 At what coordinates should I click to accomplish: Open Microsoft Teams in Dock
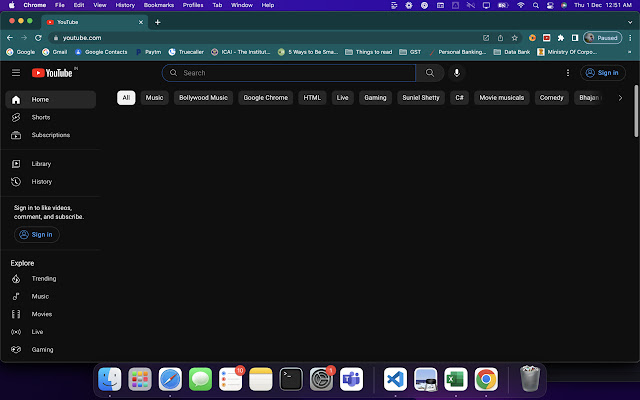point(351,379)
